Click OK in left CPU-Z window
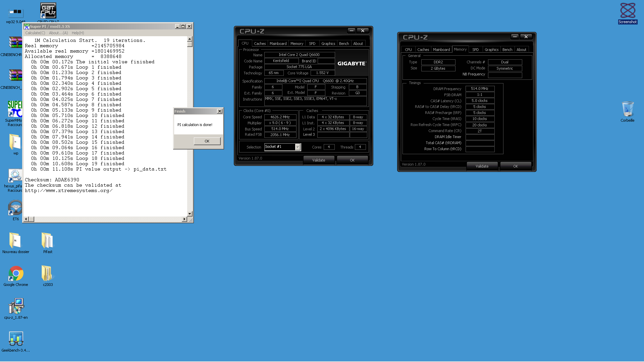The height and width of the screenshot is (362, 644). [352, 160]
